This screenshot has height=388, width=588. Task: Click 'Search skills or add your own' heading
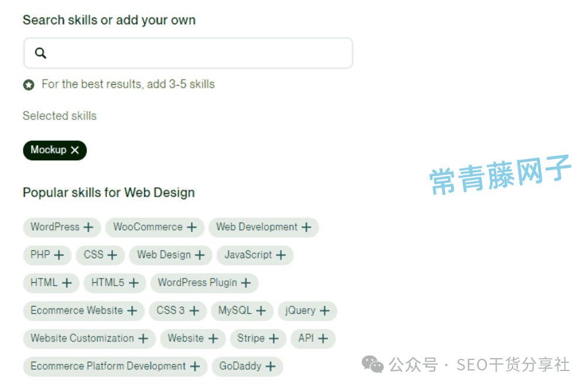click(109, 20)
